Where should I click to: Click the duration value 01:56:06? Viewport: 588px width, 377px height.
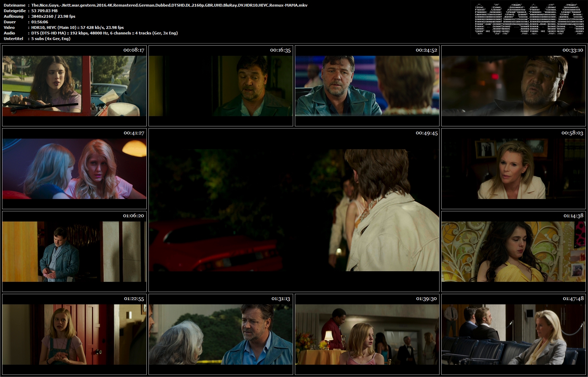40,22
